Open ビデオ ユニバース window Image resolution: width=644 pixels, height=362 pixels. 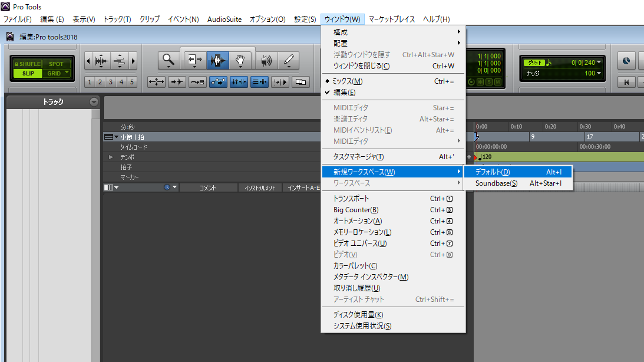[394, 243]
